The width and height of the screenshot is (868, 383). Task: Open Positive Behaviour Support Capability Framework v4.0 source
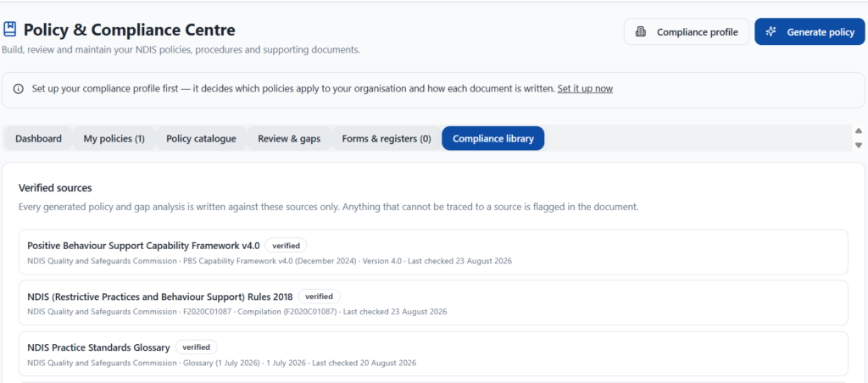tap(433, 252)
